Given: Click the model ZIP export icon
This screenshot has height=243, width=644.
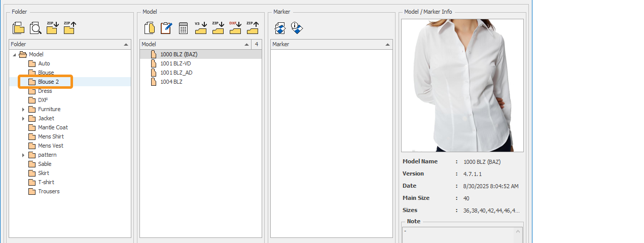Looking at the screenshot, I should (252, 28).
